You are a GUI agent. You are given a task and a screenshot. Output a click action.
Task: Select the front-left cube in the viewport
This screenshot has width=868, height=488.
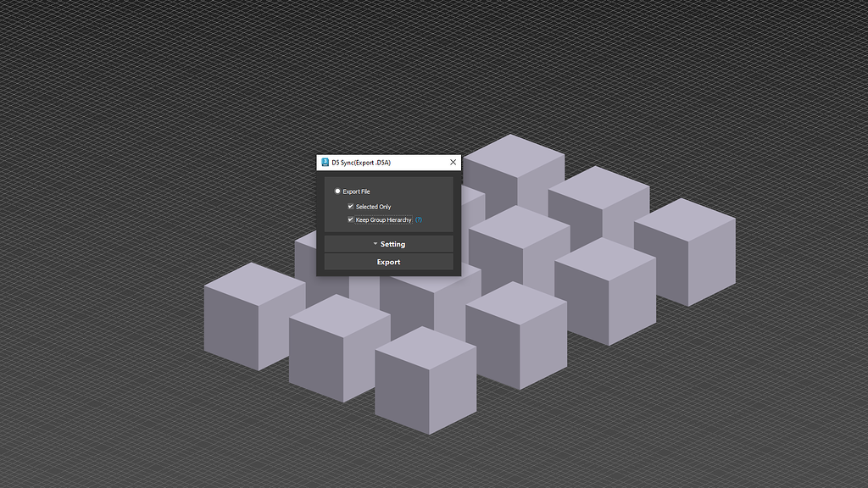click(250, 322)
